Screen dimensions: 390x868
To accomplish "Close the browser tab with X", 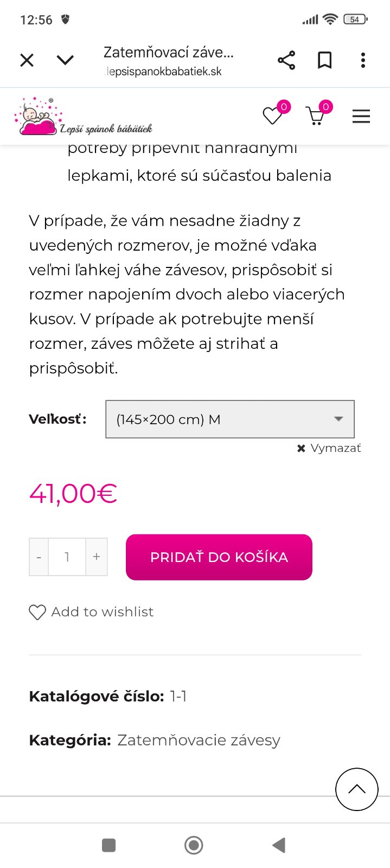I will tap(27, 60).
